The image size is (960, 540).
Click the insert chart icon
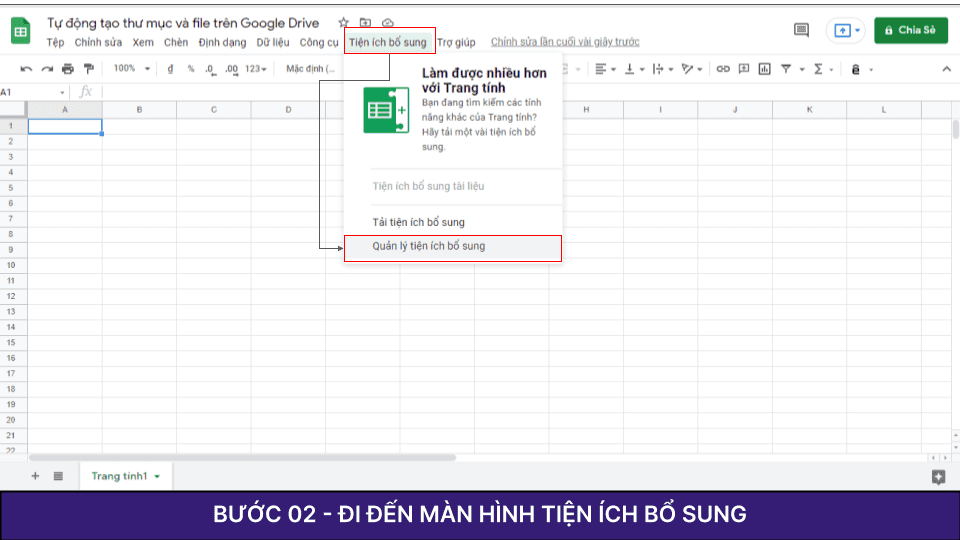pos(764,69)
